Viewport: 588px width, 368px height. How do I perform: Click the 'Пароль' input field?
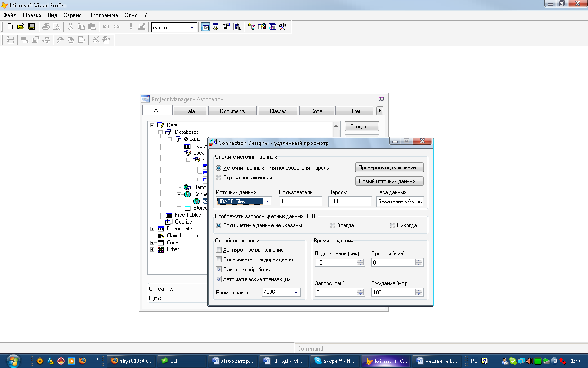point(350,201)
